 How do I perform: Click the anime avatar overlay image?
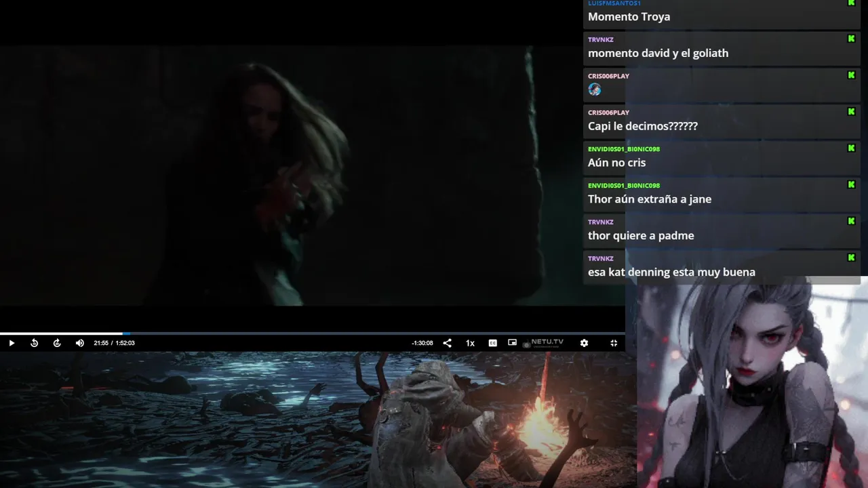[x=753, y=383]
